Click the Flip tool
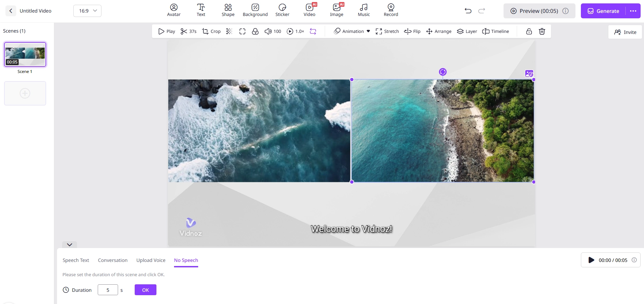 (412, 31)
